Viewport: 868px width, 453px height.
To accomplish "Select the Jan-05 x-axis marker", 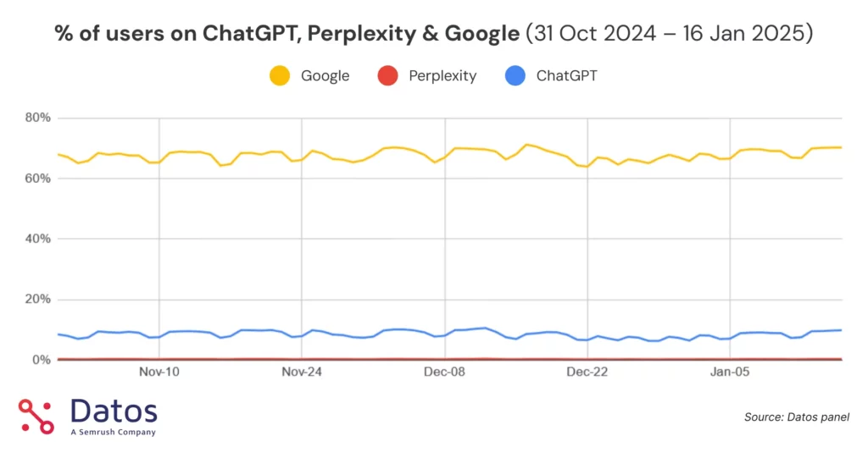I will tap(730, 371).
